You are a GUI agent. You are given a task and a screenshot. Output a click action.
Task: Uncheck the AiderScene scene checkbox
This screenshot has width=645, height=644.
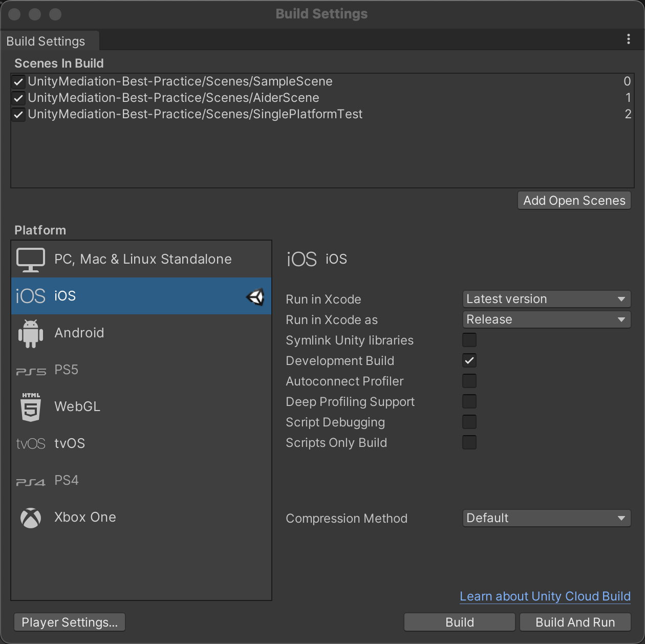tap(18, 98)
